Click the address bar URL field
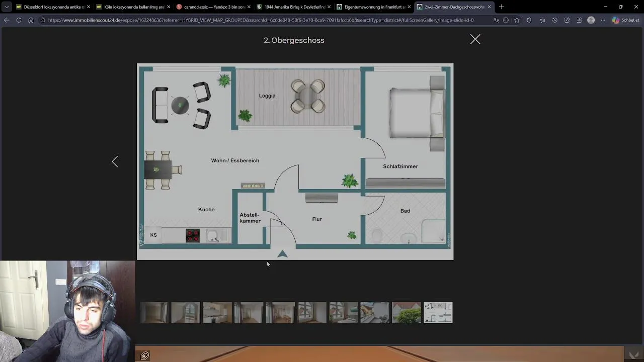 261,20
